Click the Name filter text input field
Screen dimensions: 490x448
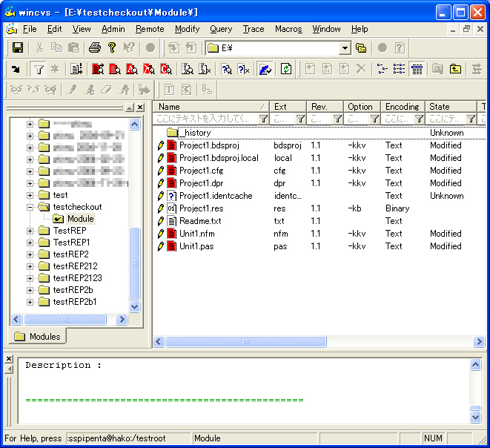(x=206, y=119)
